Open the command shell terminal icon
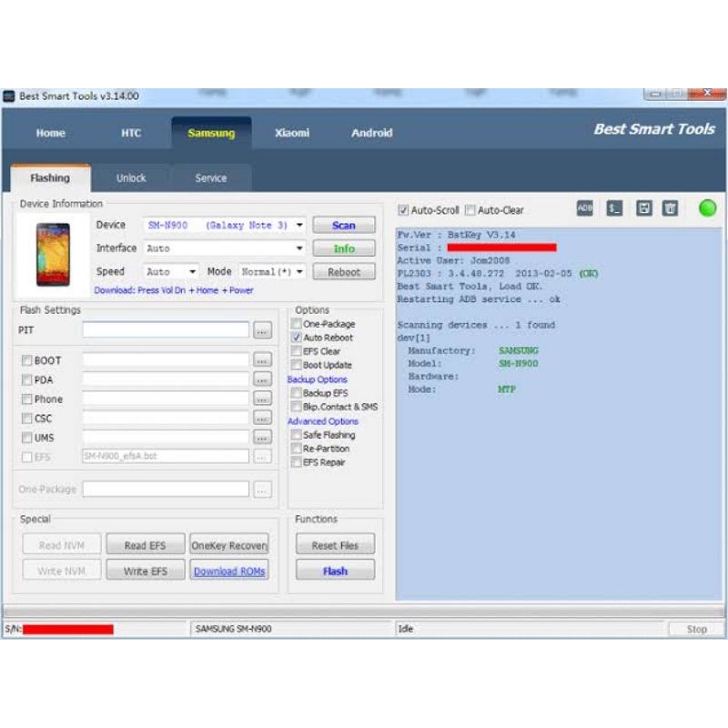Viewport: 728px width, 728px height. pos(614,208)
